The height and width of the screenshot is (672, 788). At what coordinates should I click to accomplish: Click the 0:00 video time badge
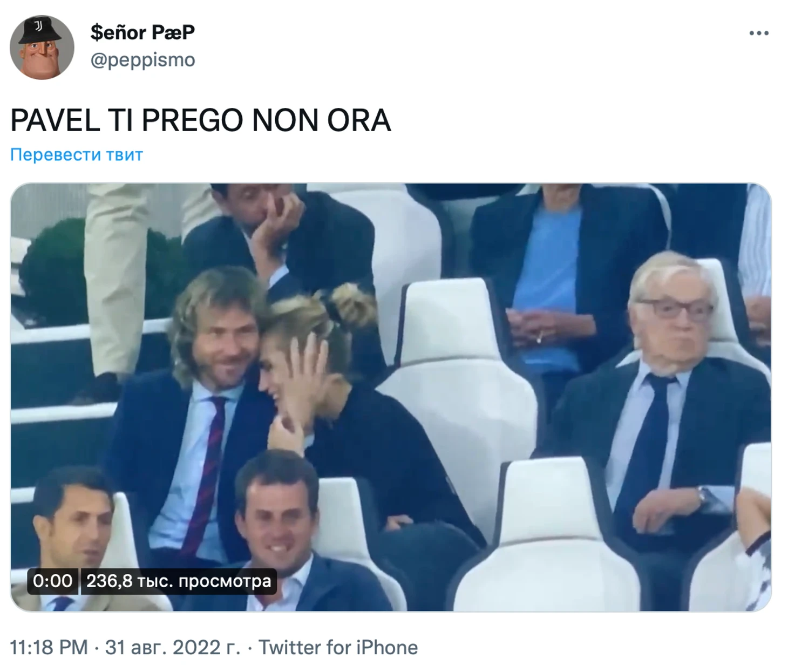pos(52,581)
